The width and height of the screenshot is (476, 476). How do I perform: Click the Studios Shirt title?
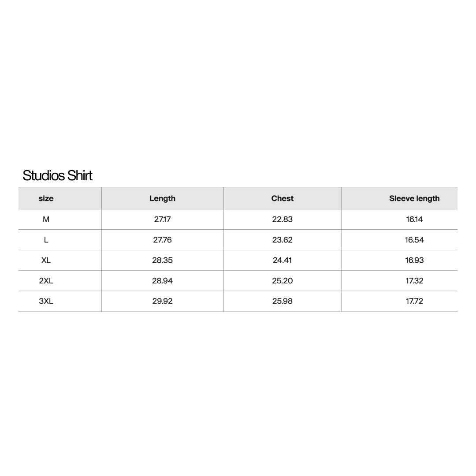pyautogui.click(x=57, y=175)
